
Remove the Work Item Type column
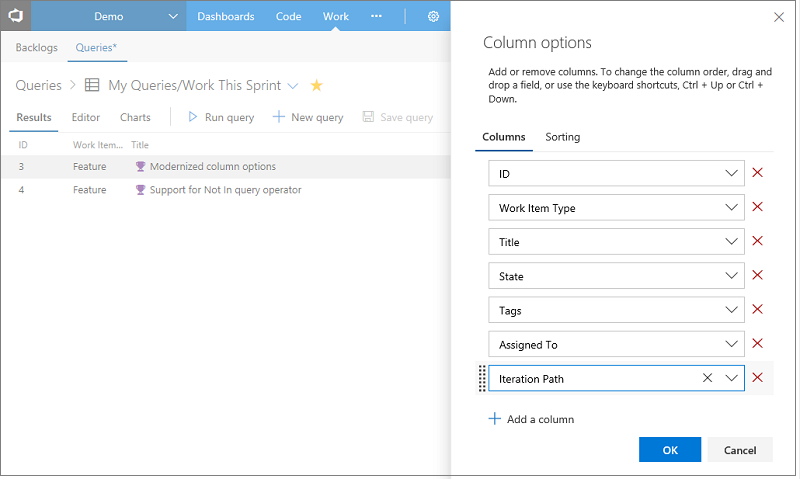(758, 207)
